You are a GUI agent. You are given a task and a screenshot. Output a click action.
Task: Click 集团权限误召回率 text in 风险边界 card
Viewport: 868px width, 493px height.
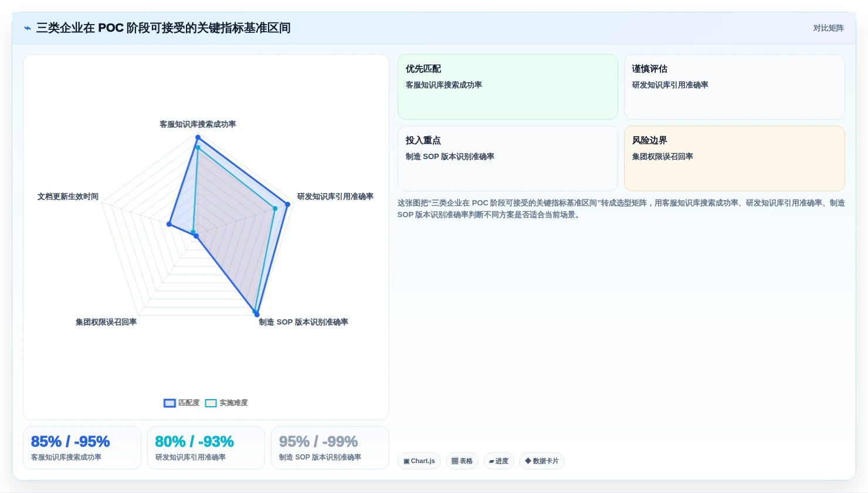pos(663,157)
